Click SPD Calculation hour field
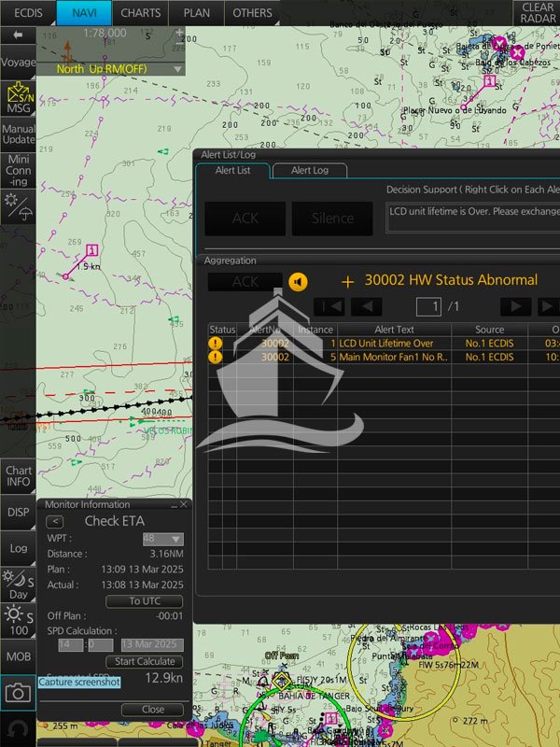 pos(71,645)
